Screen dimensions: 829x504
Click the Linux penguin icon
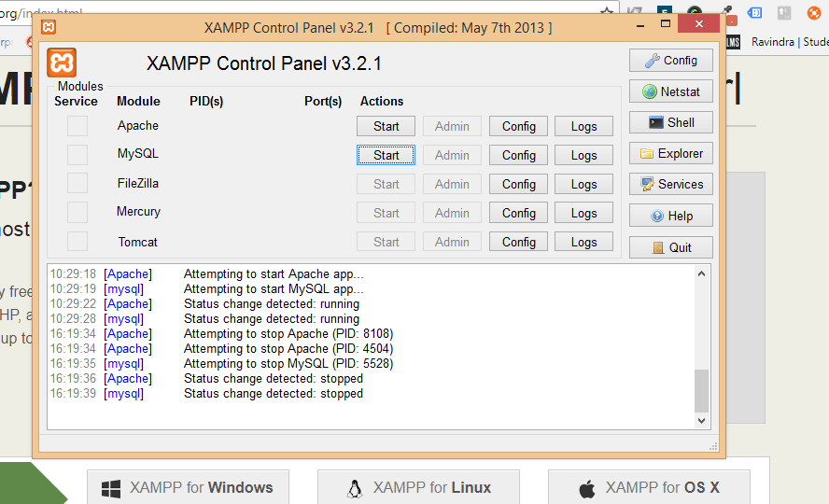pyautogui.click(x=355, y=489)
